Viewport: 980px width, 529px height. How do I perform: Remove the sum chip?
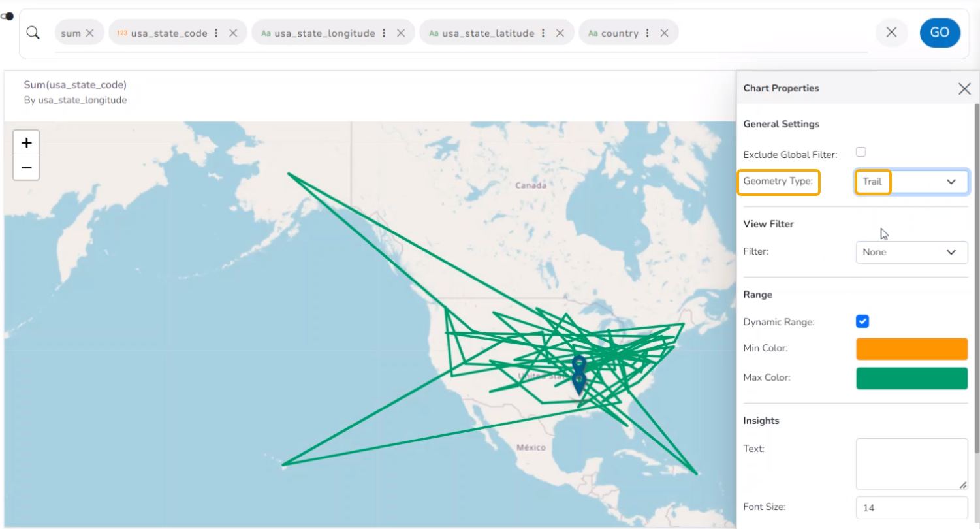tap(90, 33)
